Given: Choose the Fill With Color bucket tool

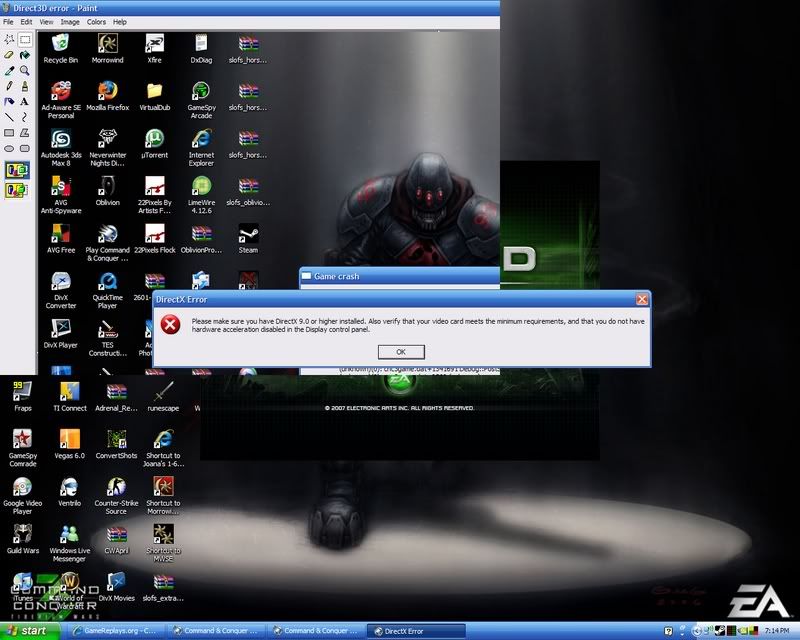Looking at the screenshot, I should pyautogui.click(x=24, y=55).
